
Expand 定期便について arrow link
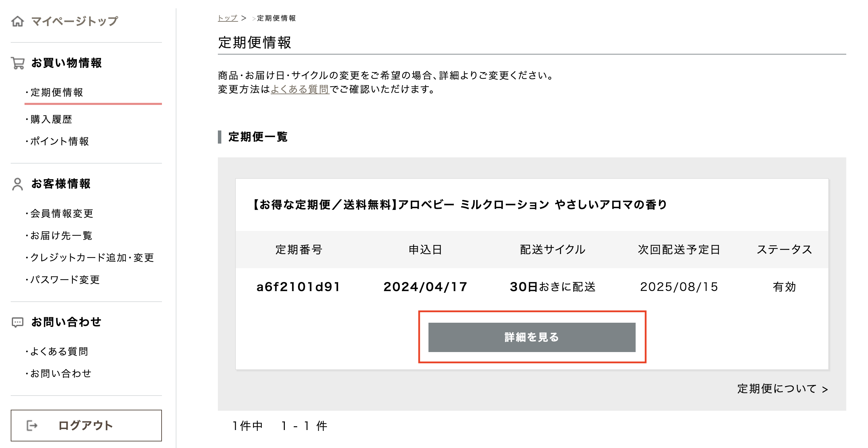783,389
